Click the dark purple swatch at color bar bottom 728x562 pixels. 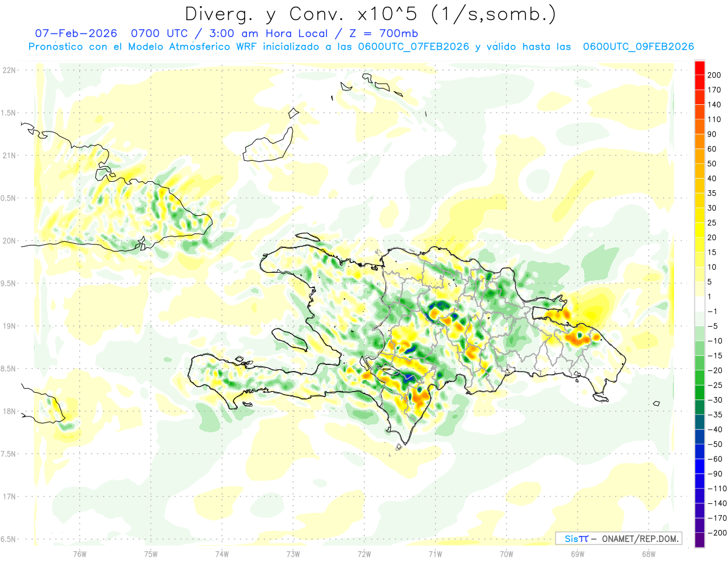point(699,540)
